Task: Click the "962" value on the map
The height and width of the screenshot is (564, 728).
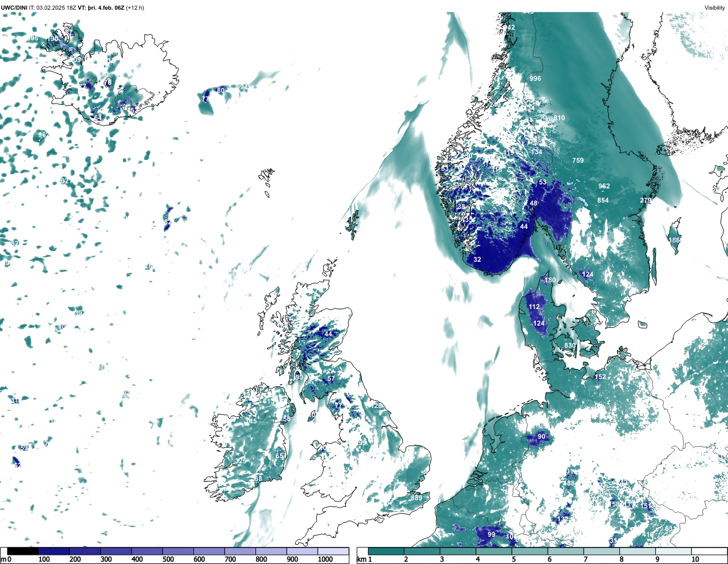Action: click(x=604, y=186)
